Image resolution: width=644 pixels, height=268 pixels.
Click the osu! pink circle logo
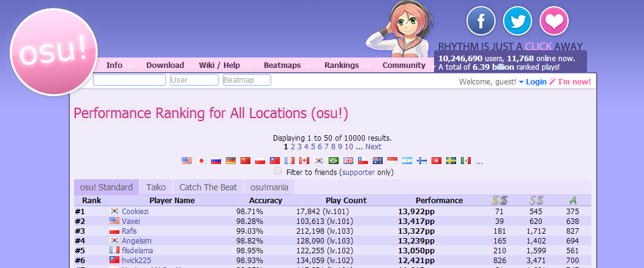click(54, 52)
